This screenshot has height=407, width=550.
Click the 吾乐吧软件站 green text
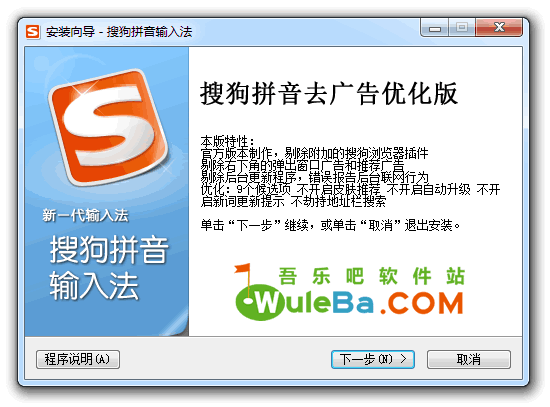[x=372, y=276]
